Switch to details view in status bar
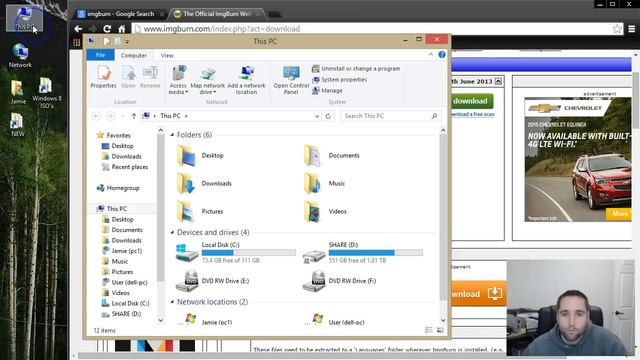640x360 pixels. [429, 330]
